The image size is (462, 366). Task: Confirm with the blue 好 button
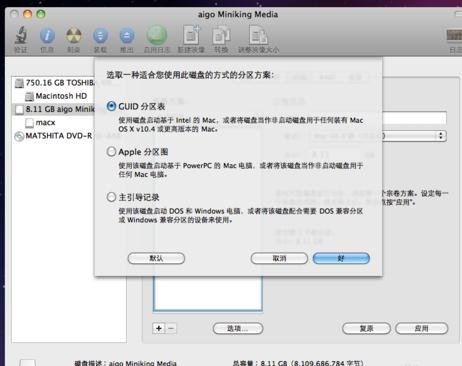click(x=341, y=258)
